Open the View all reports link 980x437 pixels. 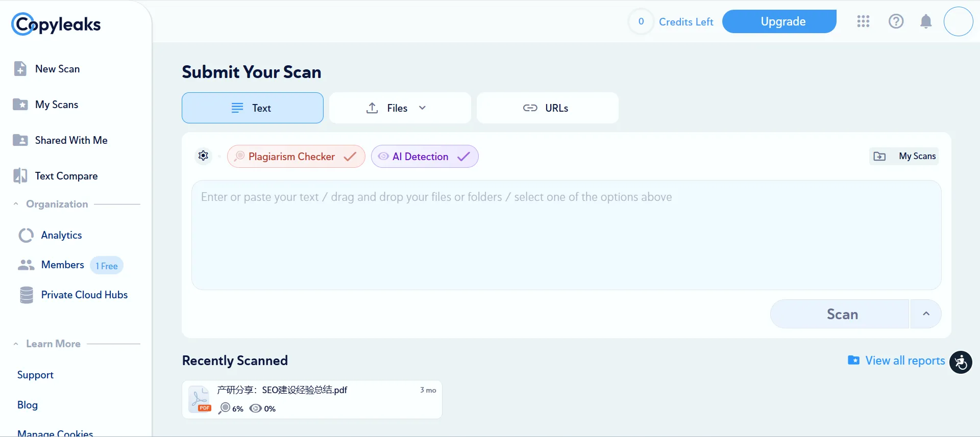(x=904, y=361)
